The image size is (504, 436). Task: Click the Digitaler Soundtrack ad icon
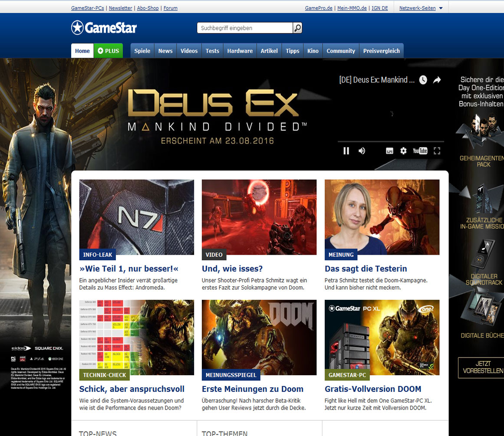click(x=482, y=254)
